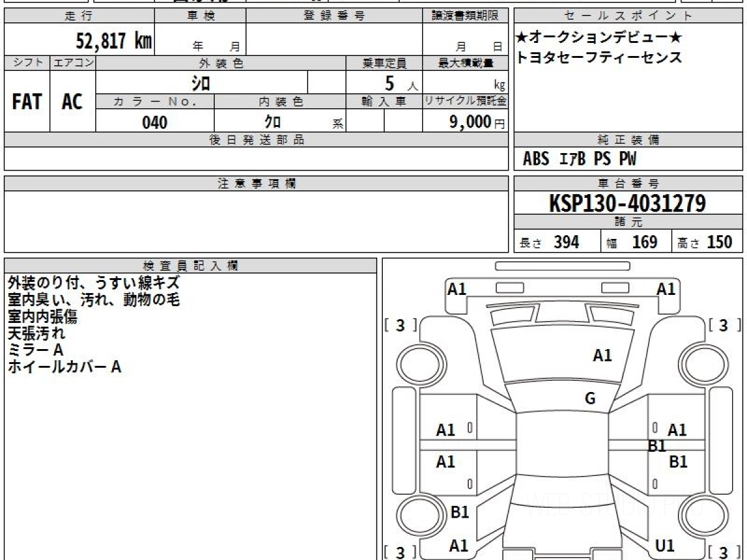The image size is (747, 560).
Task: Click the 諸元 header
Action: (x=629, y=222)
